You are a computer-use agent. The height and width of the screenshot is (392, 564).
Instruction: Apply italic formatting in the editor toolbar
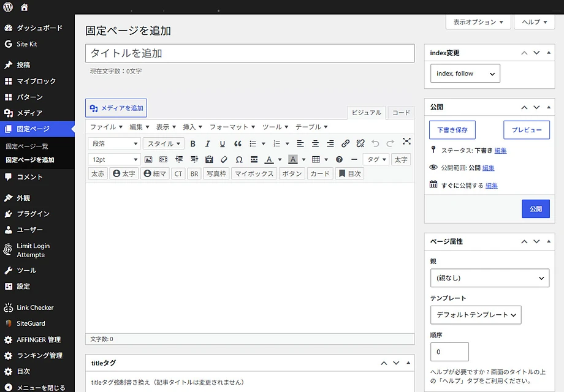pos(208,144)
